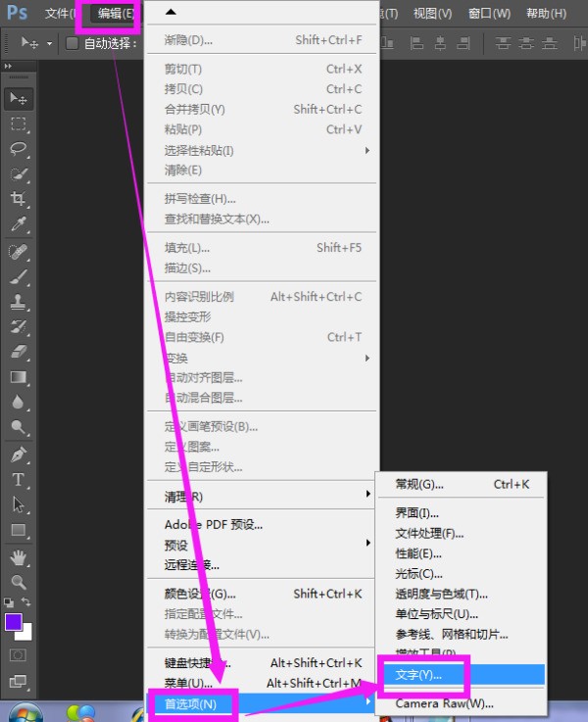
Task: Choose the Horizontal Type tool
Action: click(x=19, y=480)
